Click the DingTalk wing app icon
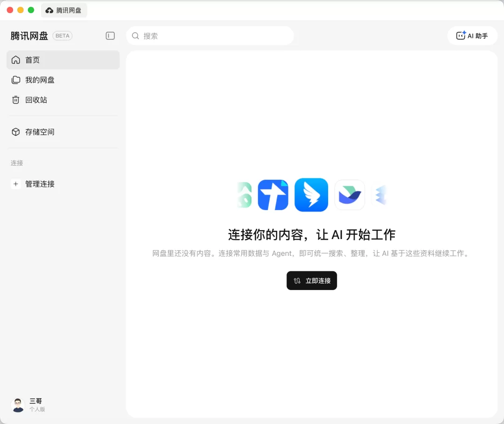The height and width of the screenshot is (424, 504). [x=311, y=195]
